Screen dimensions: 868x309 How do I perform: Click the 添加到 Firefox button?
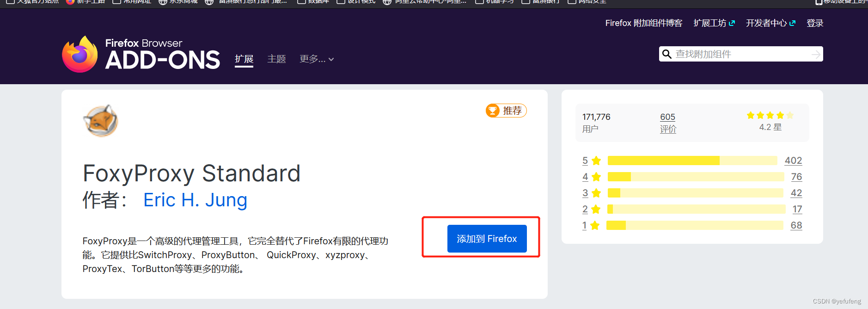pos(487,239)
